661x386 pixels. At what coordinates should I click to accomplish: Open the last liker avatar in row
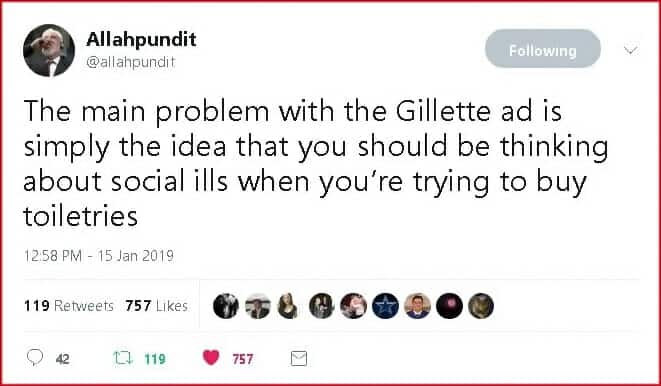coord(481,306)
